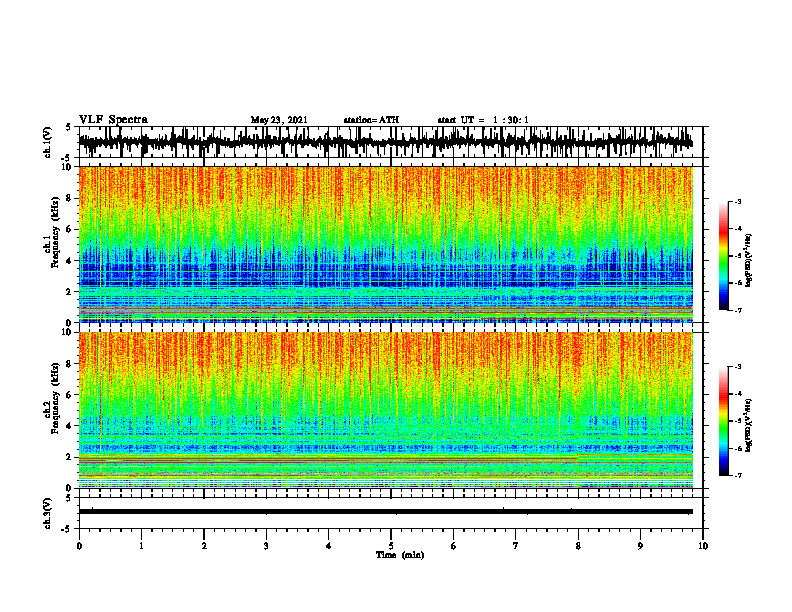
Task: Click time axis tick label "9"
Action: pos(640,546)
